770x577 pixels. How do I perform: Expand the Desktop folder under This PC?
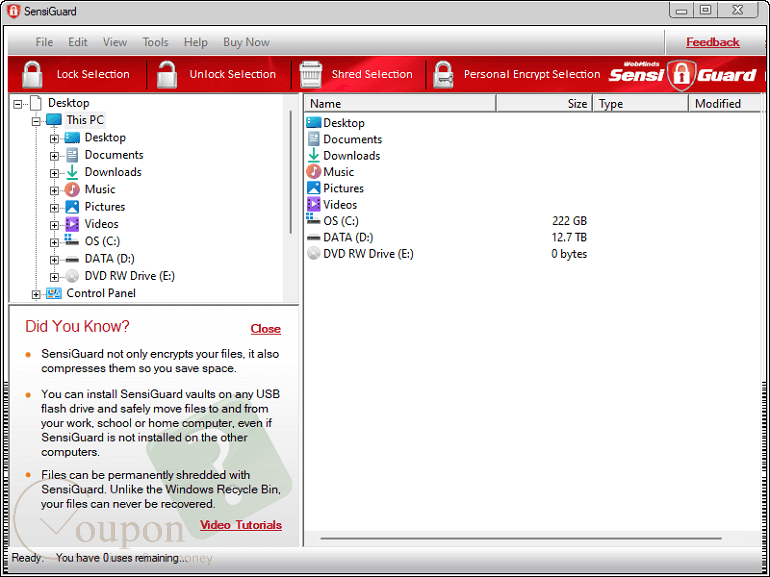[55, 138]
